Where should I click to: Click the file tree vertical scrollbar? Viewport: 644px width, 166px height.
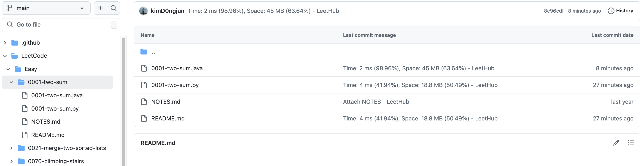[x=123, y=100]
